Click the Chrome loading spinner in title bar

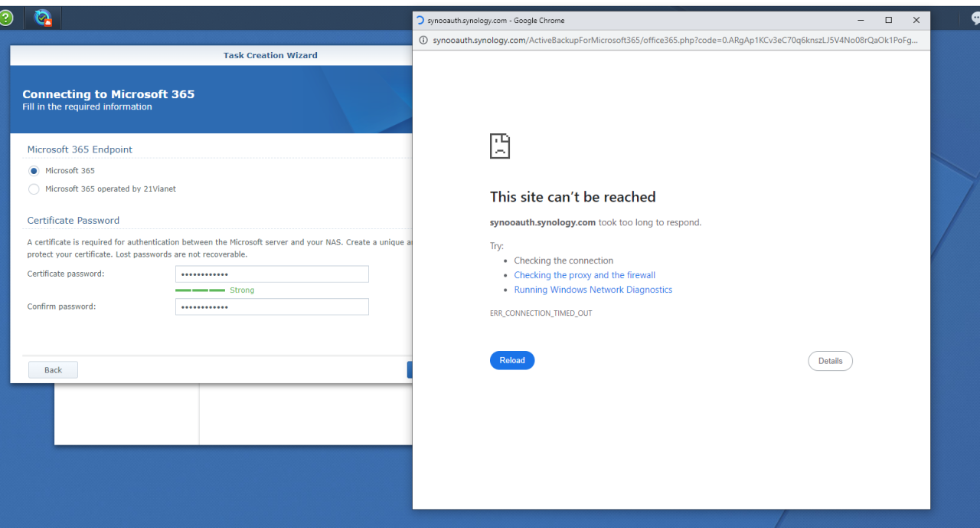420,21
